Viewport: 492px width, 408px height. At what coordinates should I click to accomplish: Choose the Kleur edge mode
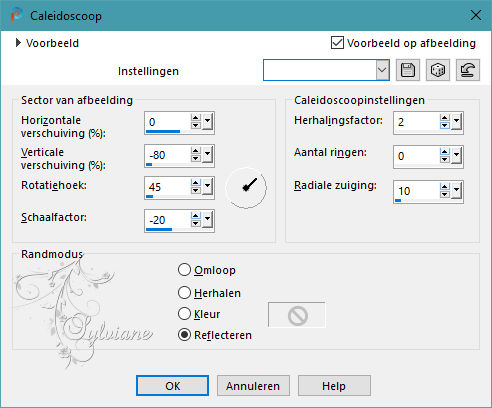point(184,314)
